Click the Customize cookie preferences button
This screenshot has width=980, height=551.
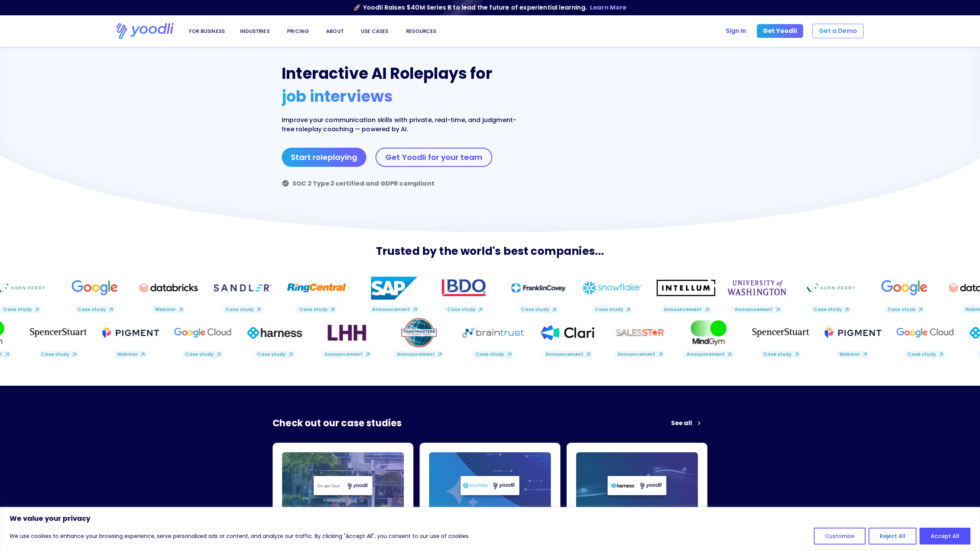tap(839, 536)
